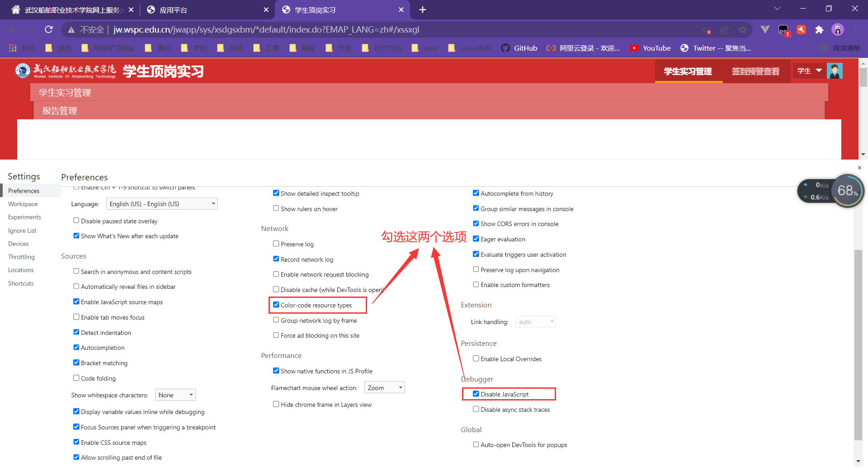Toggle Color-code resource types checkbox
This screenshot has width=868, height=471.
(276, 305)
